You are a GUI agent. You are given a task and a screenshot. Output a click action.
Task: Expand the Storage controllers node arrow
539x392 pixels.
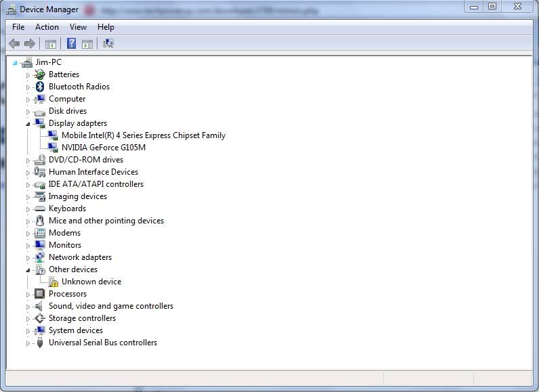28,319
